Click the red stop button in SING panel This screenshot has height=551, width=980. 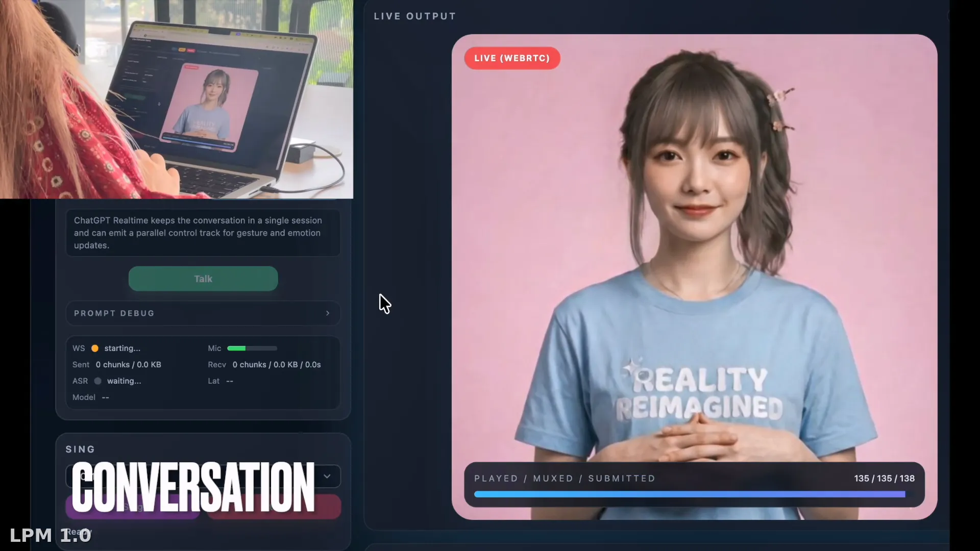pos(274,507)
